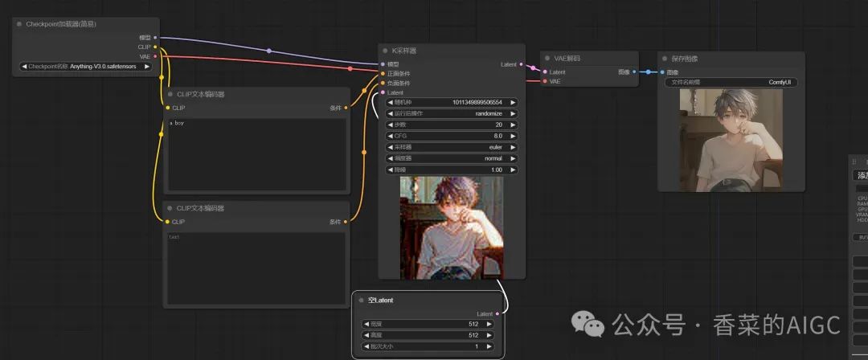Click CLIP input port of the empty-text encoder
Screen dimensions: 868x360
tap(168, 222)
